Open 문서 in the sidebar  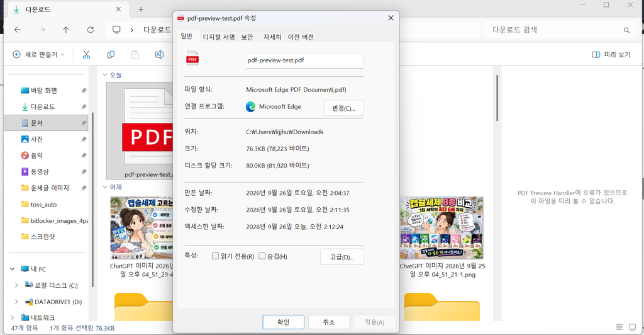[x=36, y=123]
